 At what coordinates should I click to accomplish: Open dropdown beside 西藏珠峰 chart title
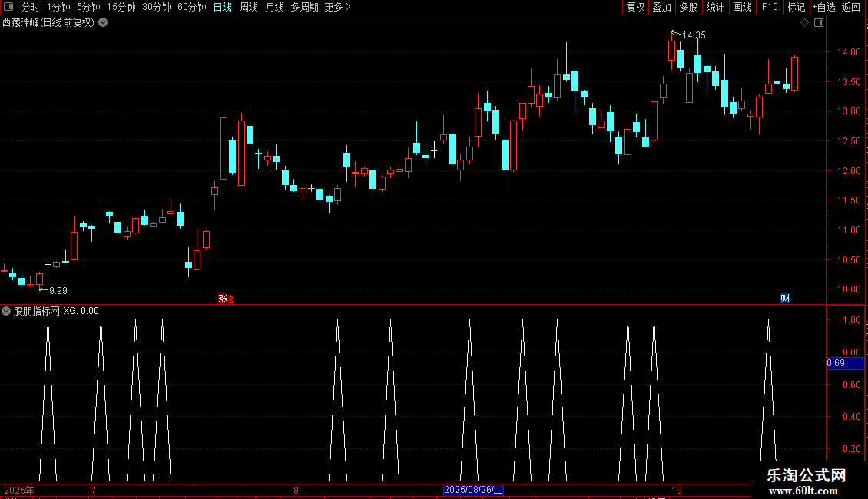tap(103, 23)
